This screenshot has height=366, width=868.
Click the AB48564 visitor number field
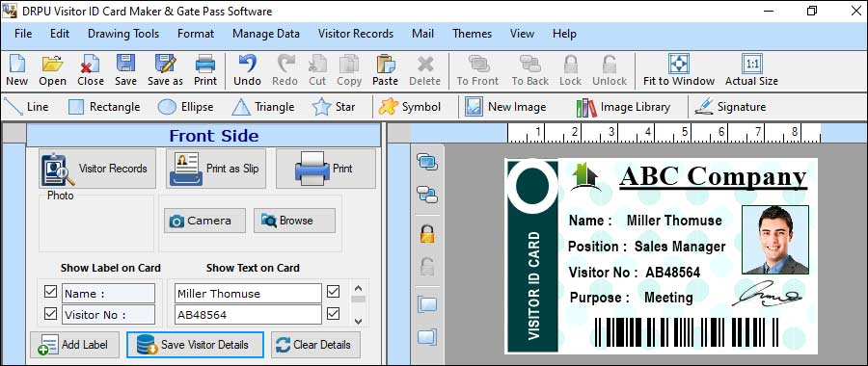tap(248, 315)
